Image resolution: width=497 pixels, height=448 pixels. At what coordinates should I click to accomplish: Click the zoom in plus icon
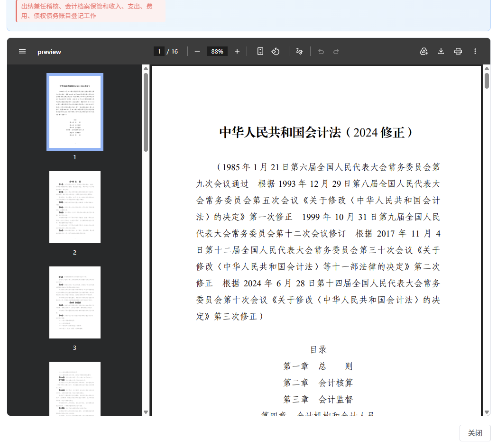(x=237, y=51)
